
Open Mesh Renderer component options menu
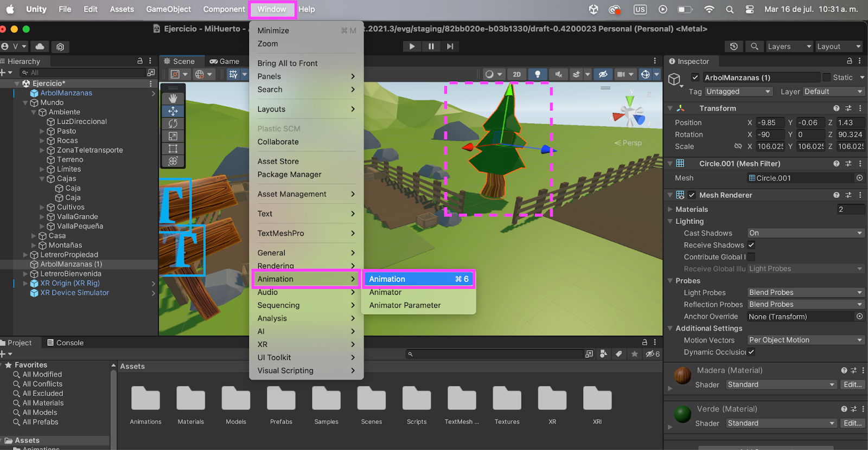click(x=860, y=195)
